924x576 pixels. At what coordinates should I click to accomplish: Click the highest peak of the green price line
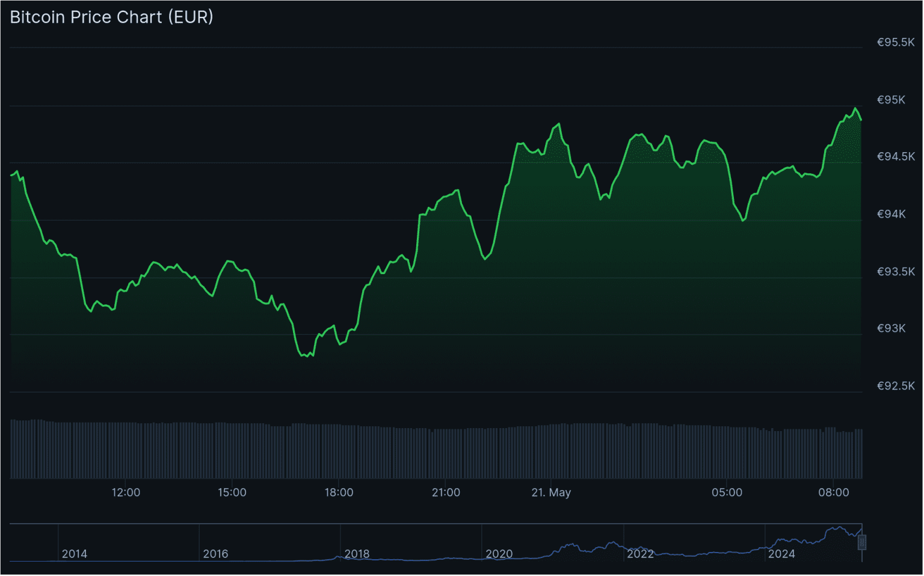coord(855,108)
